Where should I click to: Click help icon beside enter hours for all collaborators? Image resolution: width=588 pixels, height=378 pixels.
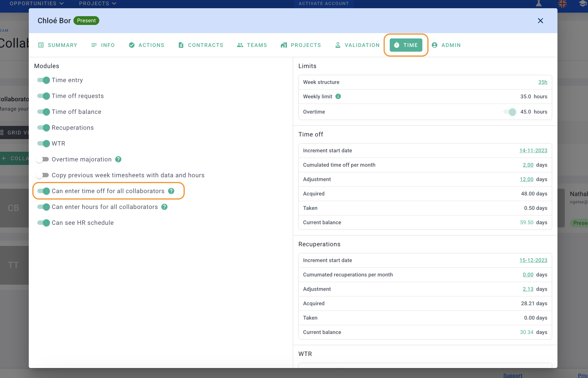pyautogui.click(x=164, y=207)
